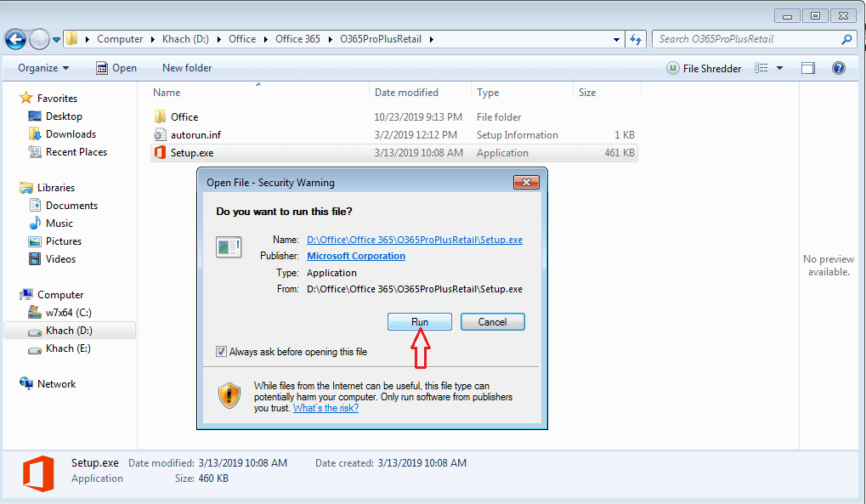Open the Organize dropdown menu

(x=40, y=68)
